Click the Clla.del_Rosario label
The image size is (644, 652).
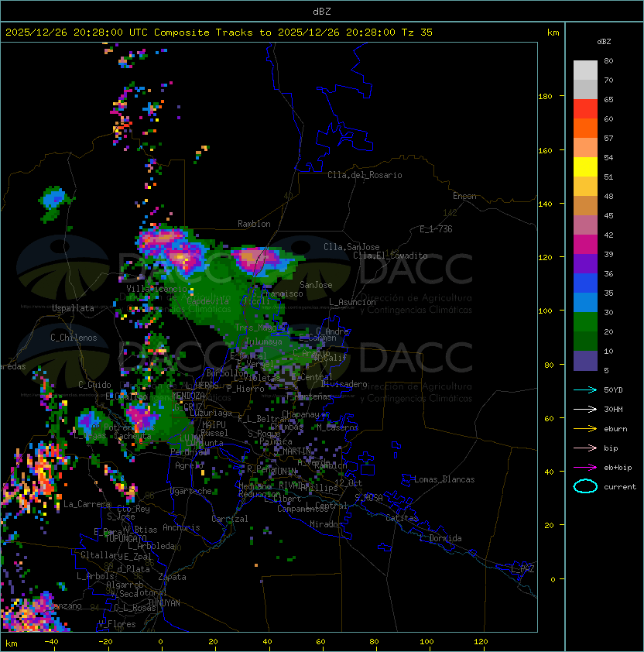coord(365,175)
